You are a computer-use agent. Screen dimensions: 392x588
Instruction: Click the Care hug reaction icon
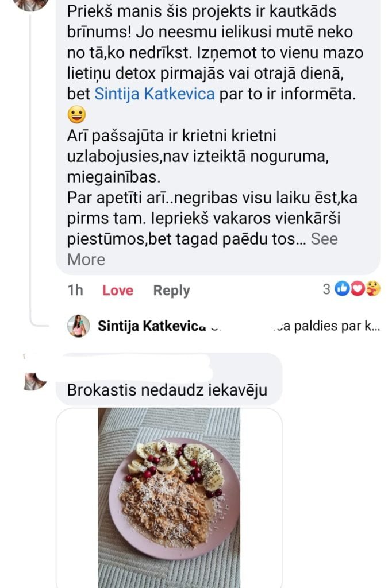coord(372,289)
